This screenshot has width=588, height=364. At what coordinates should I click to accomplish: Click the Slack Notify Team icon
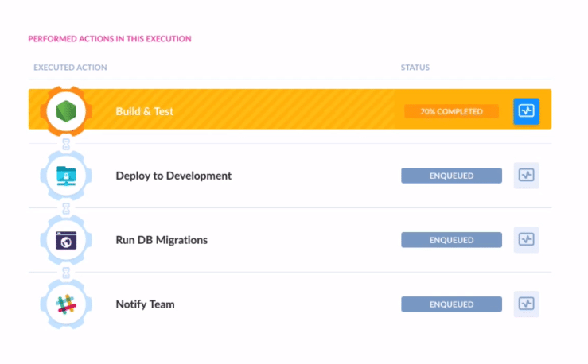pyautogui.click(x=66, y=304)
